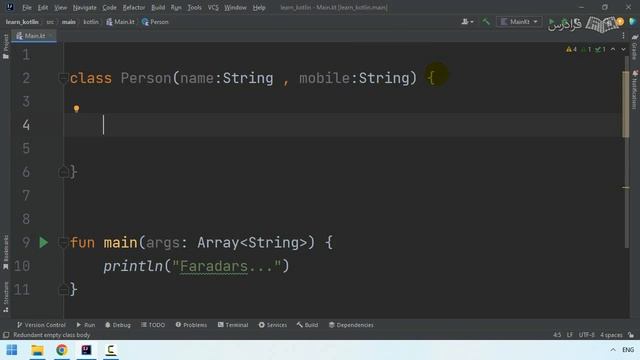The height and width of the screenshot is (360, 640).
Task: Click the Build project hammer icon
Action: coord(486,22)
